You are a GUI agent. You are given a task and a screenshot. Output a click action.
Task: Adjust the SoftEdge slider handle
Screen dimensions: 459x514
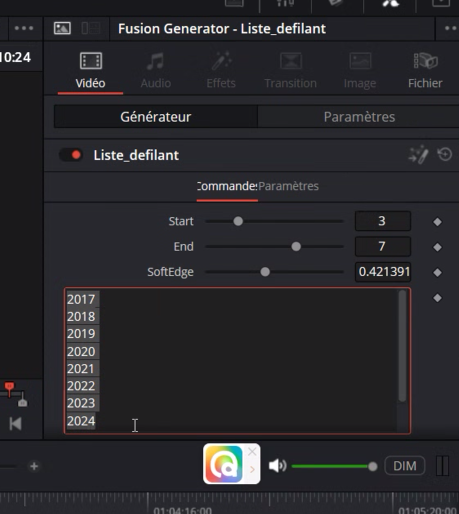point(265,272)
